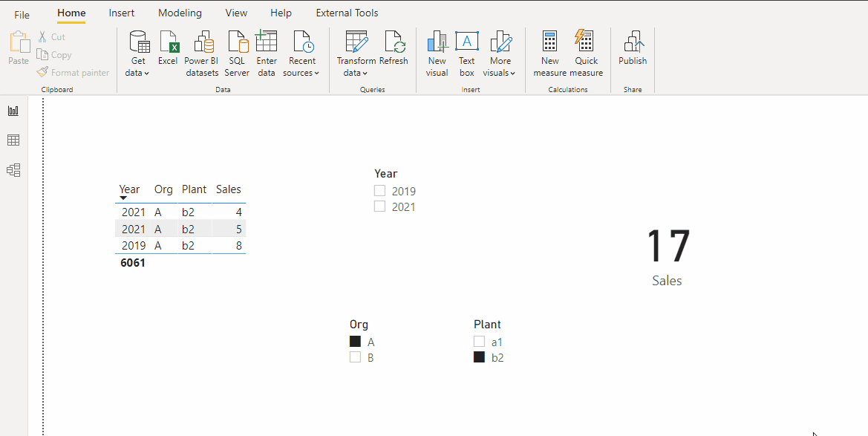Screen dimensions: 868x436
Task: Click the Transform data icon
Action: coord(356,42)
